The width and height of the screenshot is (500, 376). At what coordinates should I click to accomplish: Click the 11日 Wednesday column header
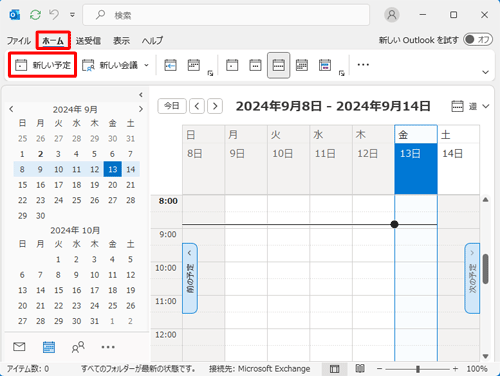click(x=331, y=160)
